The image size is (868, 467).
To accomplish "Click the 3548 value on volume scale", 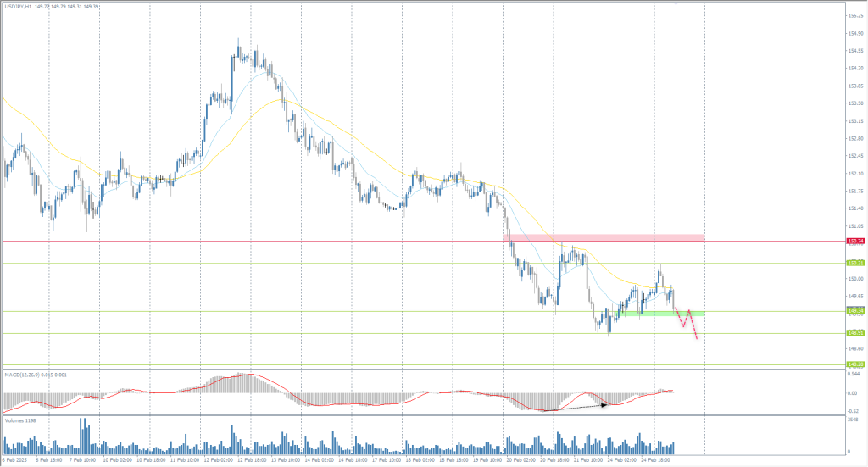I will pyautogui.click(x=854, y=419).
